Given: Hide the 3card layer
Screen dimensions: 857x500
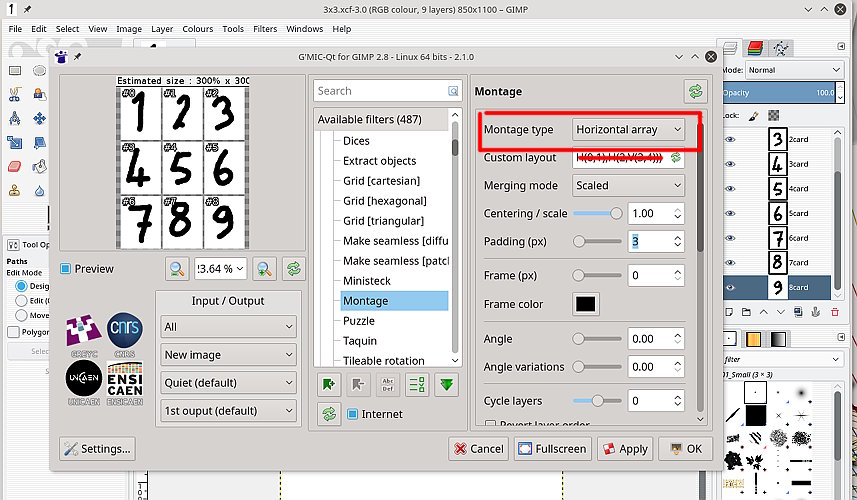Looking at the screenshot, I should (730, 164).
